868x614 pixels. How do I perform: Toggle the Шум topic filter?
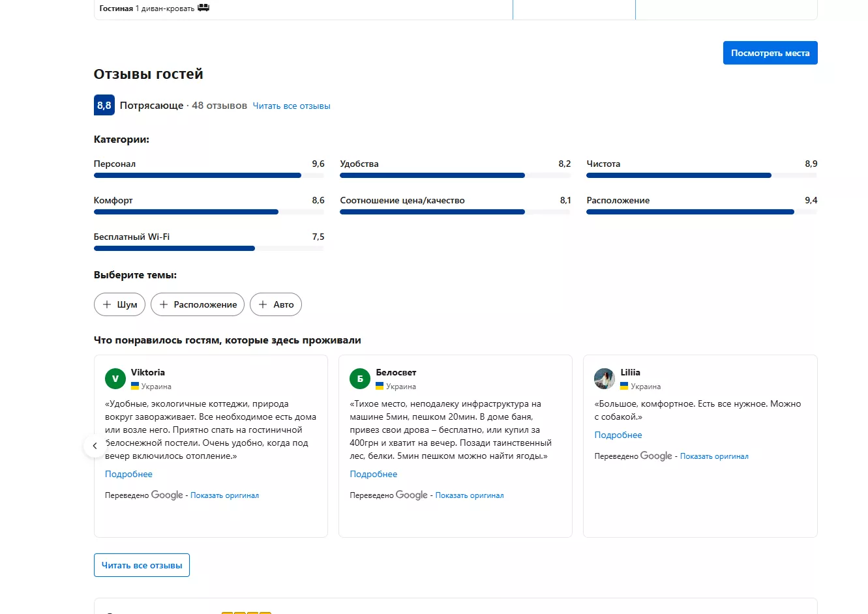[119, 304]
